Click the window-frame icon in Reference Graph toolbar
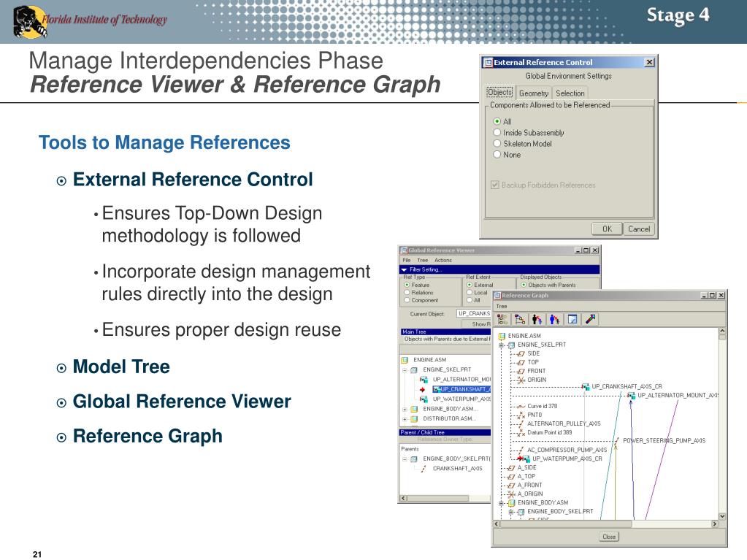747x560 pixels. [572, 319]
